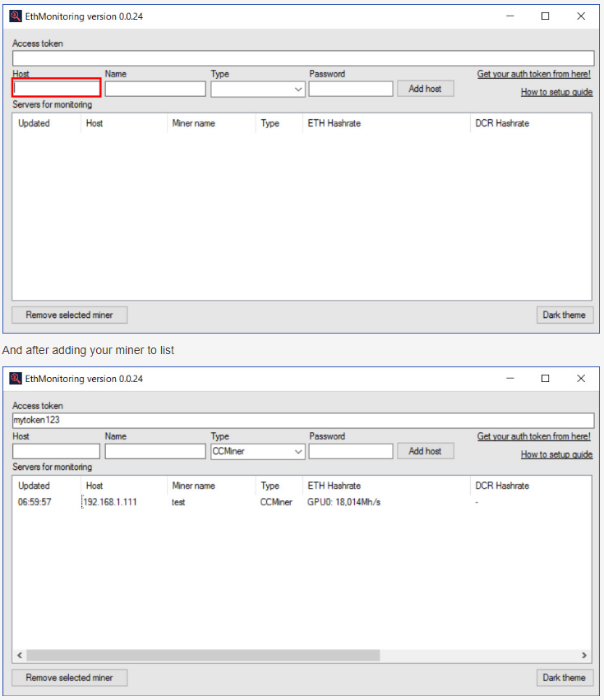Click the DCR Hashrate column header in lower window
Viewport: 604px width, 700px height.
point(502,486)
